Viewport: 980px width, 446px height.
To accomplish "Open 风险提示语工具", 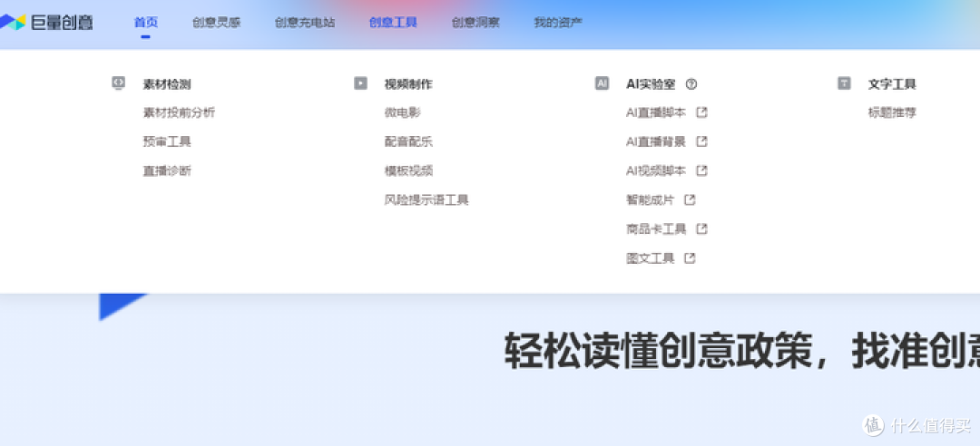I will (426, 200).
